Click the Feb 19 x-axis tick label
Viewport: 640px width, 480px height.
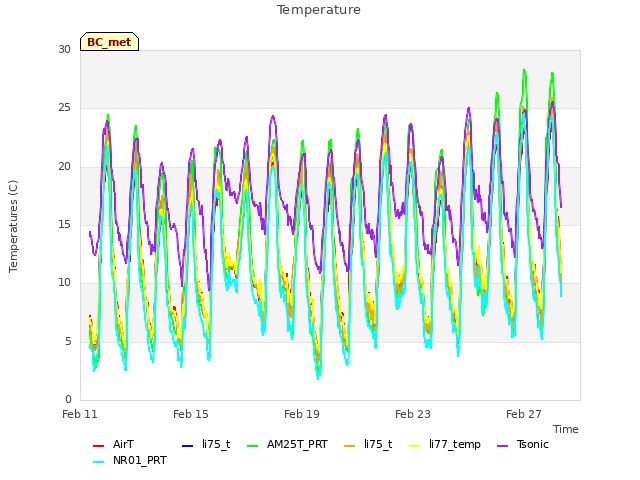click(x=302, y=414)
